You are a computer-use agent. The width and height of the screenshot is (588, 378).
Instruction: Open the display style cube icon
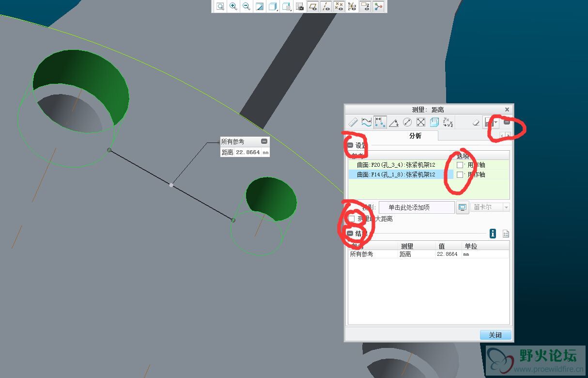(273, 6)
